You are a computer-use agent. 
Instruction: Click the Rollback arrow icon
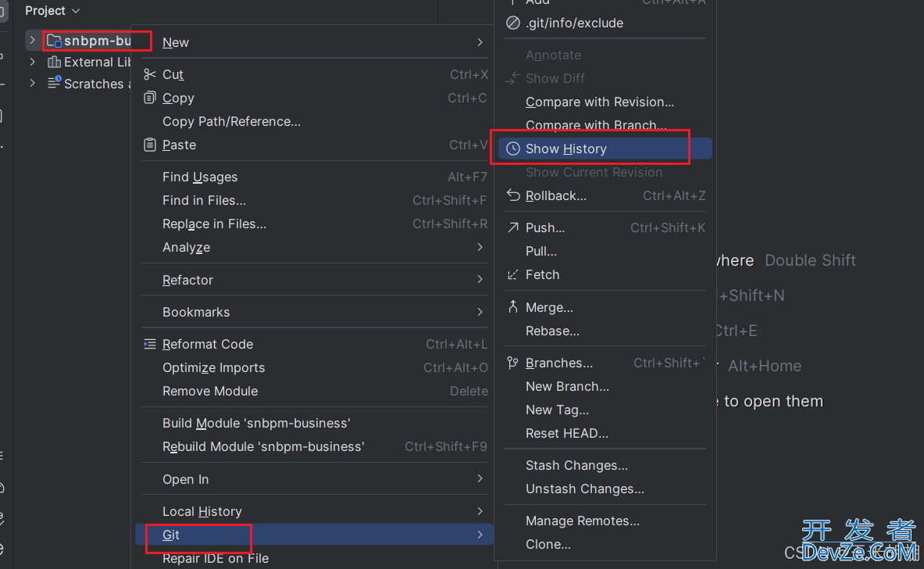[512, 195]
